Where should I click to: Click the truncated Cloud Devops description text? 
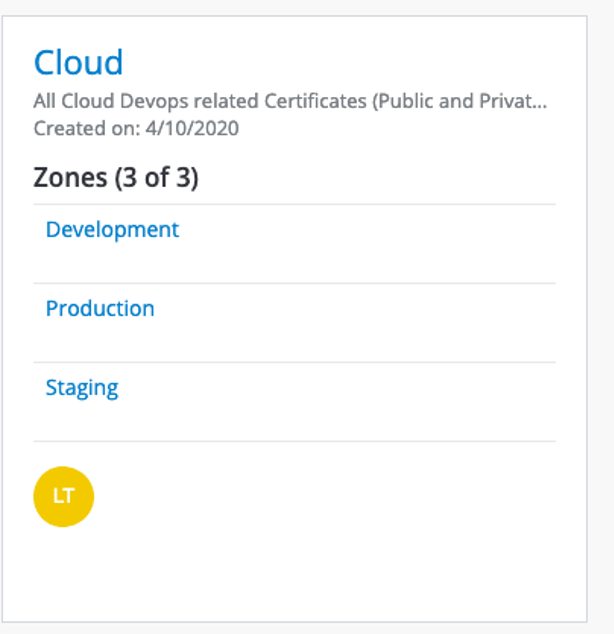tap(290, 101)
